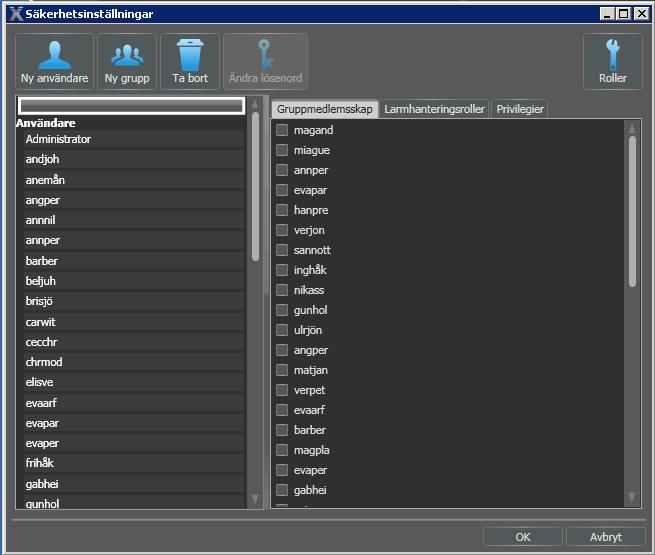Click the Ändra lösenord key icon
This screenshot has height=555, width=655.
point(266,61)
